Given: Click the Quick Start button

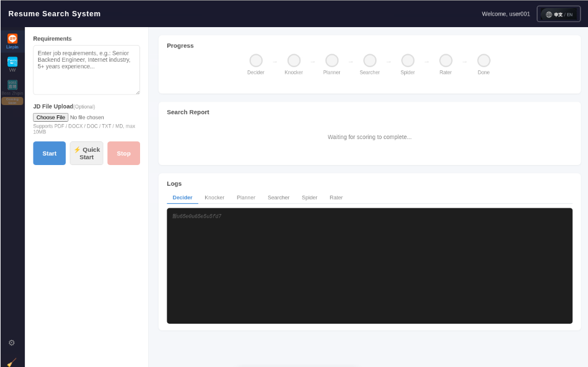Looking at the screenshot, I should coord(86,153).
